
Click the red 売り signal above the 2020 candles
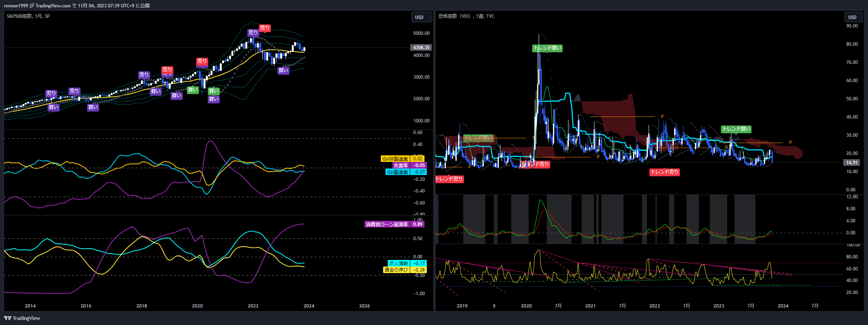tap(202, 61)
